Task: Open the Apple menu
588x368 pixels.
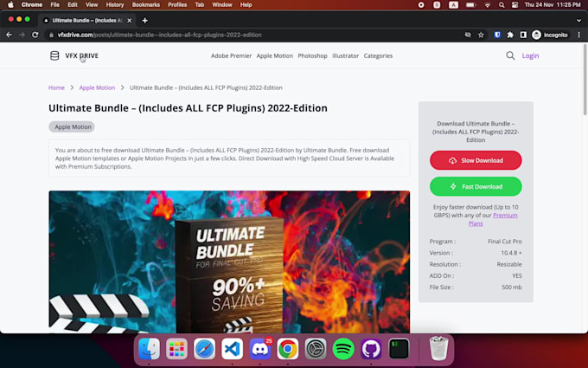Action: coord(10,5)
